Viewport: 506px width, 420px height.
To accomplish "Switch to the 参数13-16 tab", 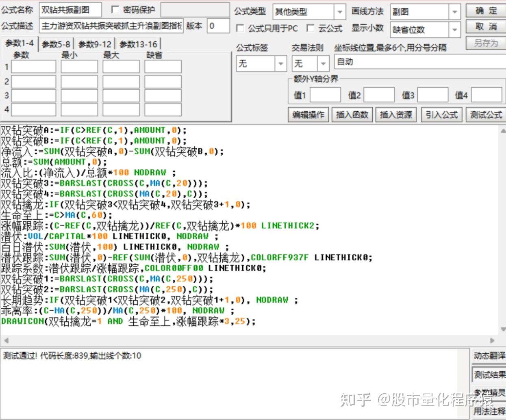I will (x=138, y=44).
